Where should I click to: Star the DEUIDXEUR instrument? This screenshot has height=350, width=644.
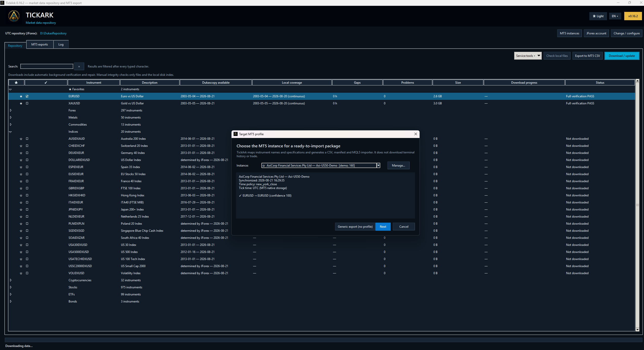point(21,153)
